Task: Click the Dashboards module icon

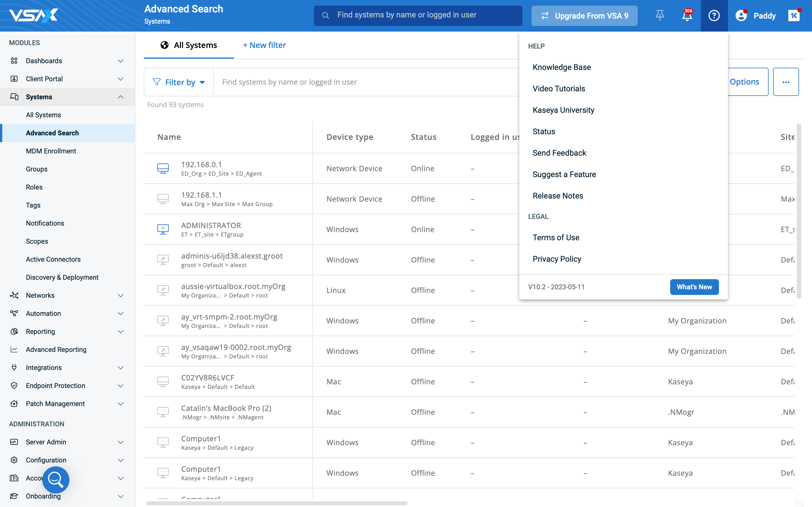Action: point(14,61)
